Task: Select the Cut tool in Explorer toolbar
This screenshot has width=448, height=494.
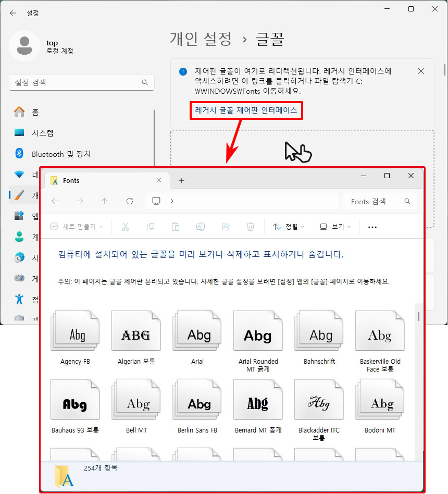Action: click(x=125, y=227)
